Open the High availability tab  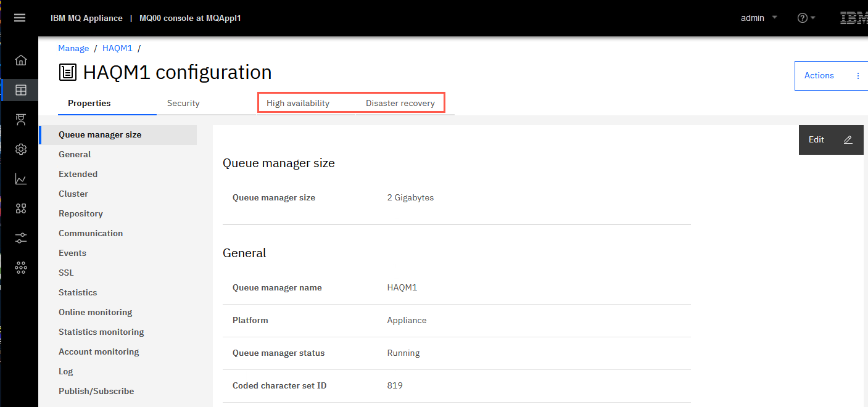[x=298, y=103]
